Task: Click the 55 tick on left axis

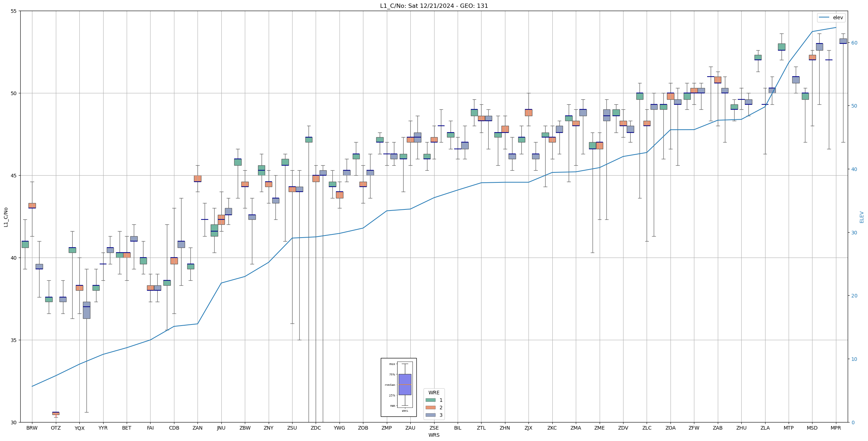Action: tap(14, 11)
